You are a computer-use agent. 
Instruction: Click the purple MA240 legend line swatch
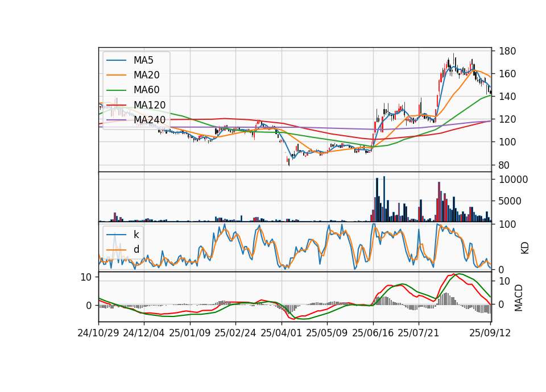point(116,120)
